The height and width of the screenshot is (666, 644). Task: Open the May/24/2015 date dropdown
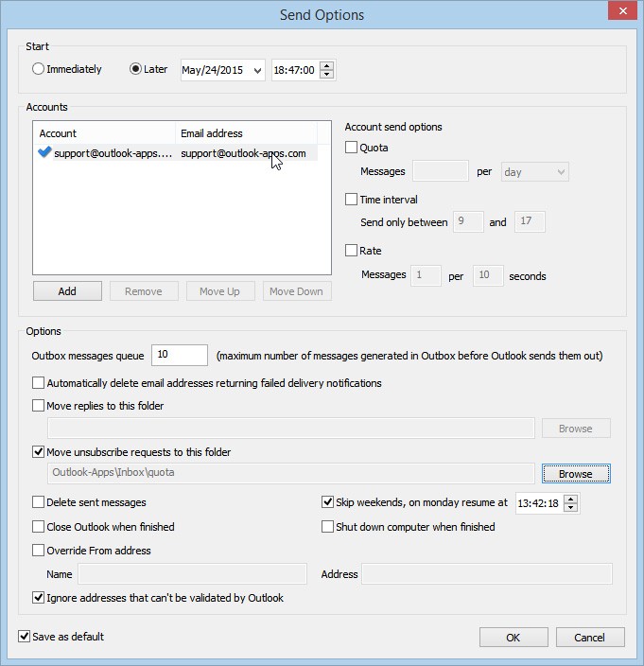pyautogui.click(x=257, y=71)
